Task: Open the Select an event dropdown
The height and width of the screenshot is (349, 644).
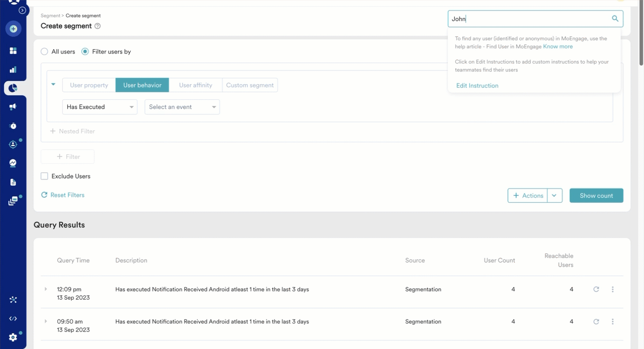Action: 182,107
